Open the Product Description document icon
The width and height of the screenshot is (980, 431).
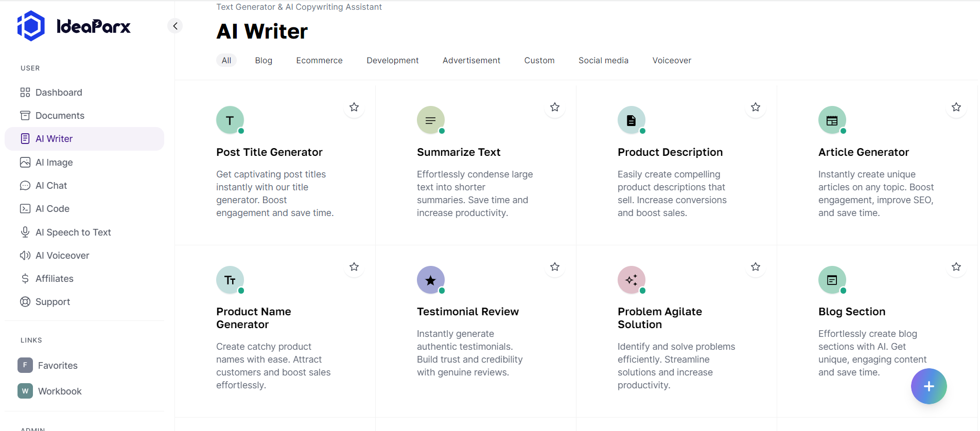click(631, 120)
